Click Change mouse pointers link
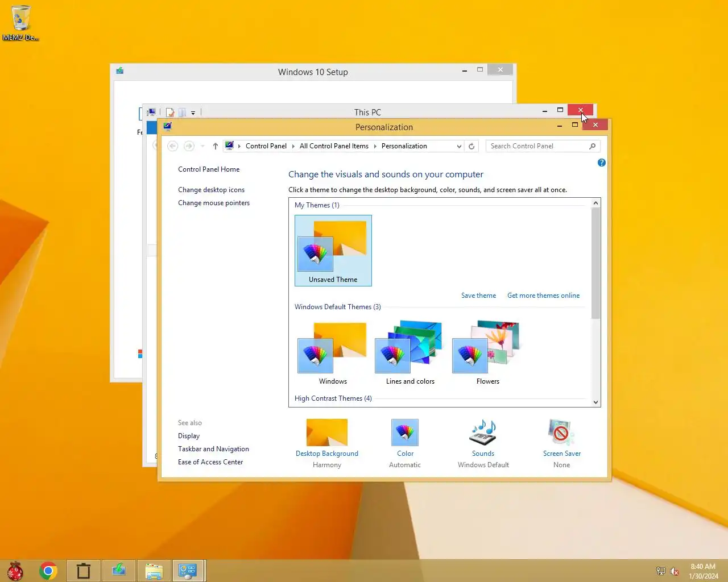 [x=214, y=203]
